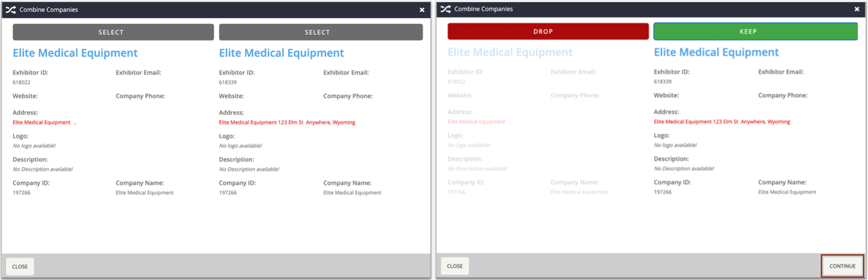This screenshot has width=868, height=280.
Task: Click Company Name value for exhibitor 618339 in left dialog
Action: point(352,193)
